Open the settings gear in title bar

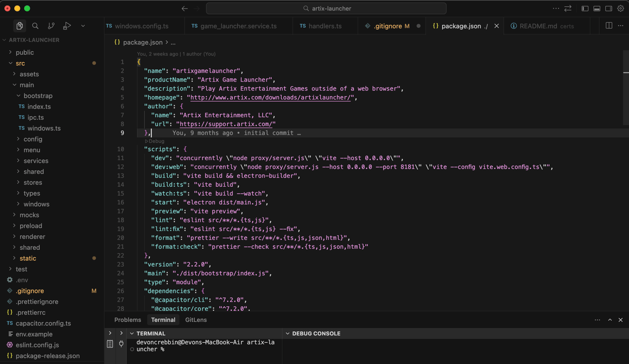[x=620, y=9]
